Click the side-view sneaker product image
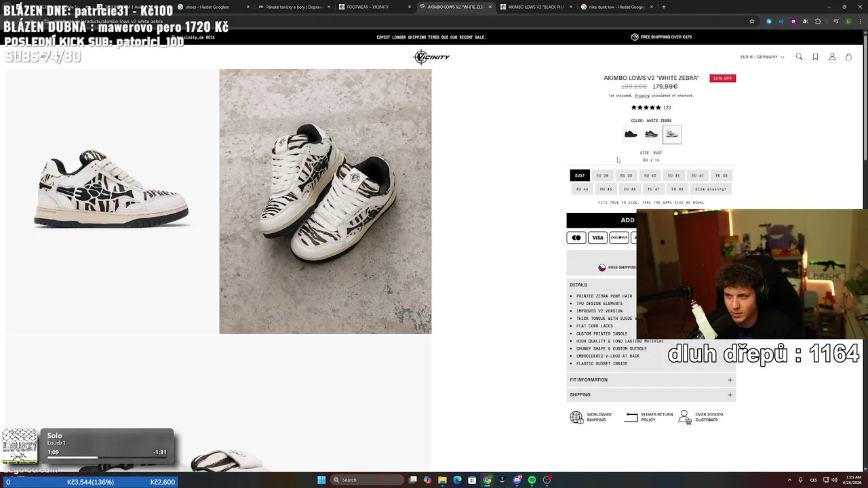 pos(111,201)
